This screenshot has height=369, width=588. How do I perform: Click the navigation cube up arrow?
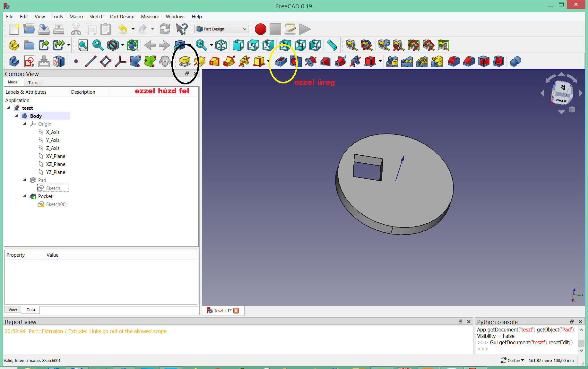point(561,74)
